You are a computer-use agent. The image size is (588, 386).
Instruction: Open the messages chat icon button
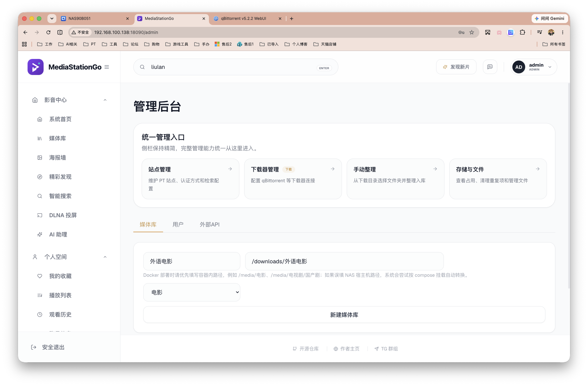pos(490,67)
